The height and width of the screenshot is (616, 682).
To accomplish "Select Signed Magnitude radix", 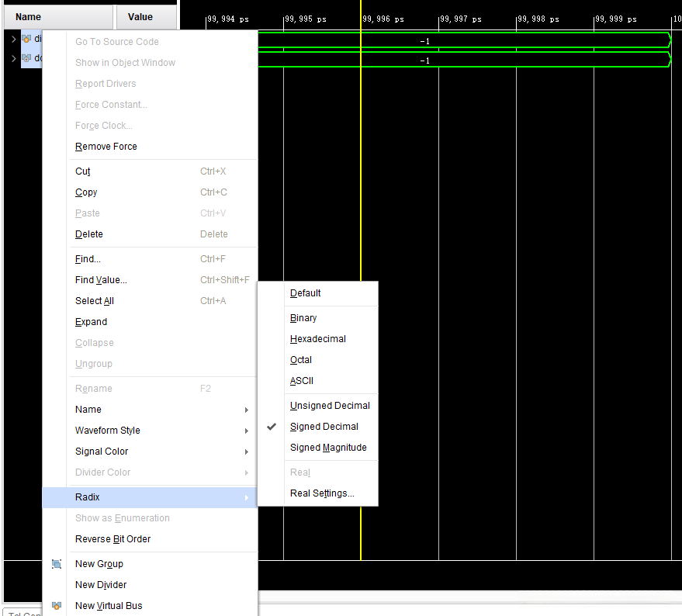I will 318,448.
